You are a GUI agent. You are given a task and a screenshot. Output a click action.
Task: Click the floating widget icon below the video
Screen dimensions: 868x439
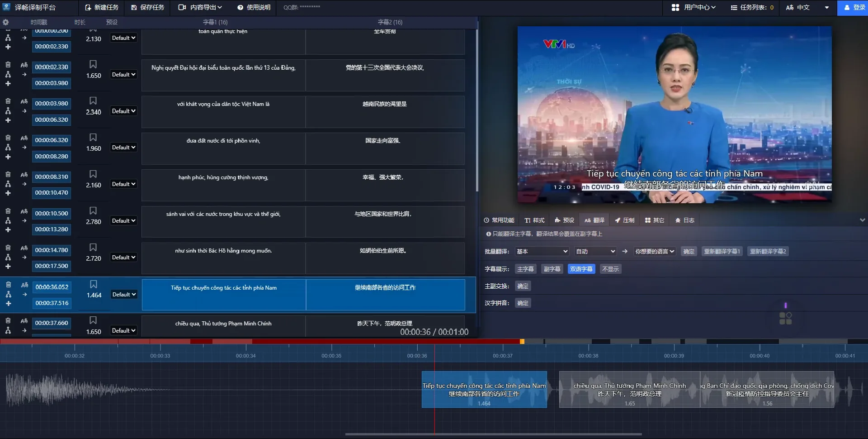click(786, 318)
